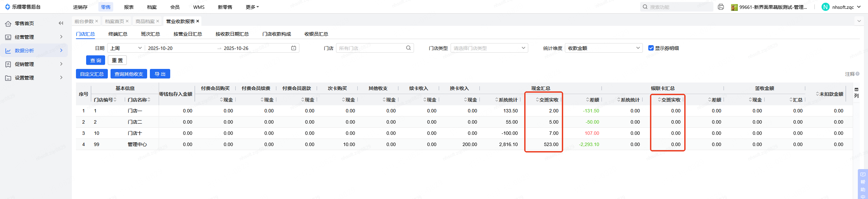The width and height of the screenshot is (868, 199).
Task: Expand the 促销管理 sidebar section
Action: pos(61,64)
